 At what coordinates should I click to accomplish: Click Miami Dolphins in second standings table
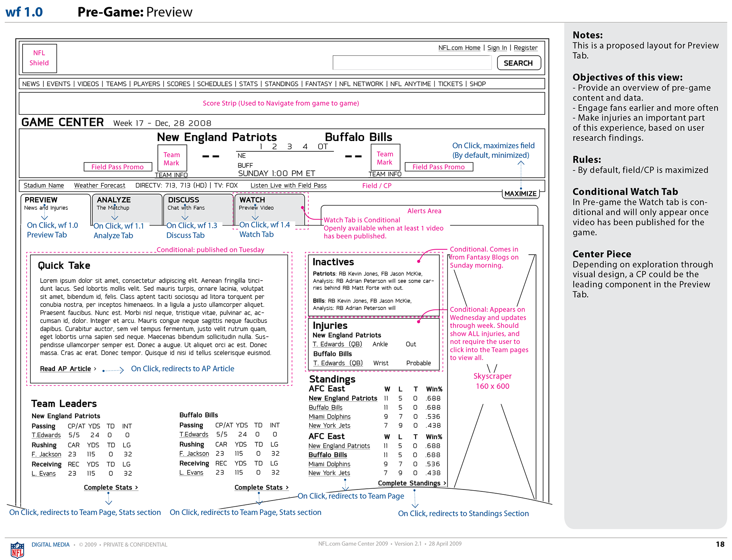(x=329, y=464)
